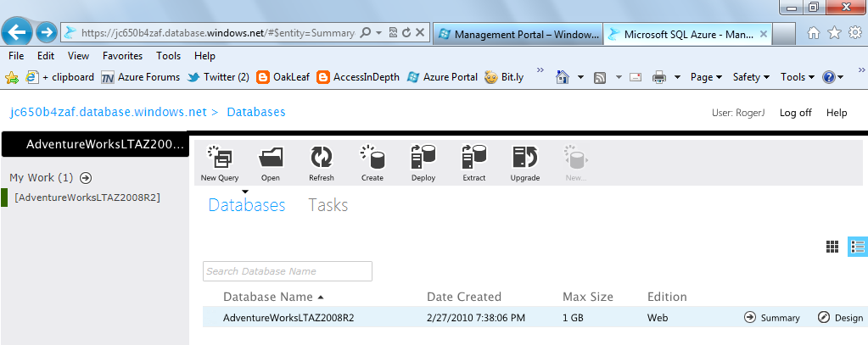Switch to the grid view icon
This screenshot has width=868, height=345.
pyautogui.click(x=832, y=247)
